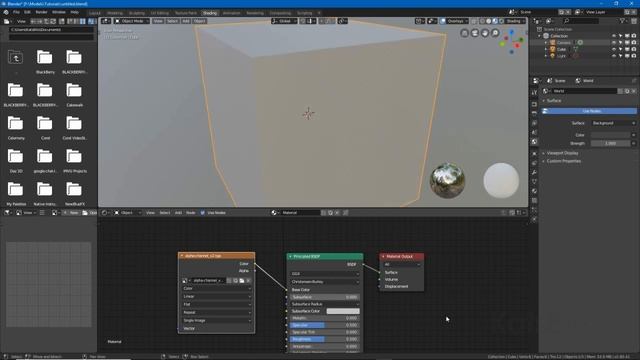640x360 pixels.
Task: Click the X-ray toggle icon in viewport header
Action: point(474,21)
